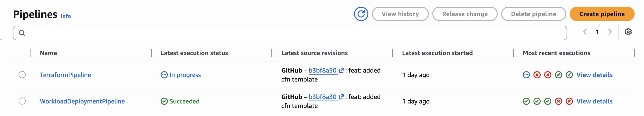The height and width of the screenshot is (116, 644).
Task: Open the TerraformPipeline link
Action: (x=65, y=75)
